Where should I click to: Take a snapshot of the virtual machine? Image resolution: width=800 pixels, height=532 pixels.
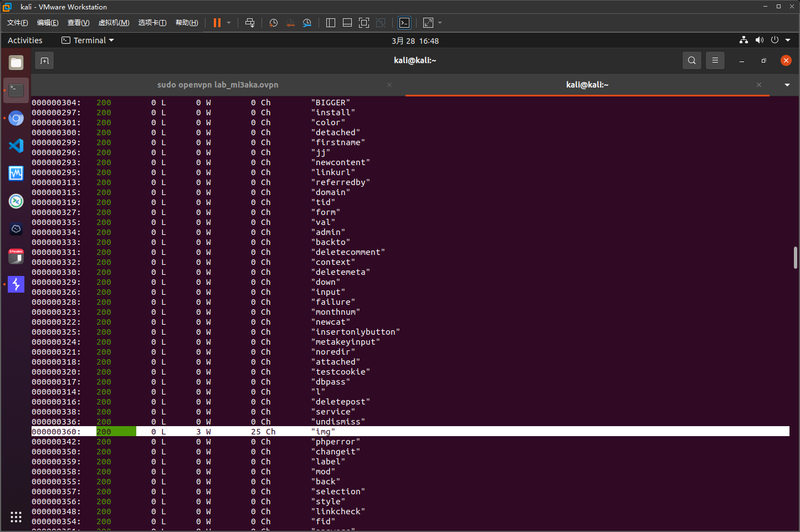click(273, 23)
